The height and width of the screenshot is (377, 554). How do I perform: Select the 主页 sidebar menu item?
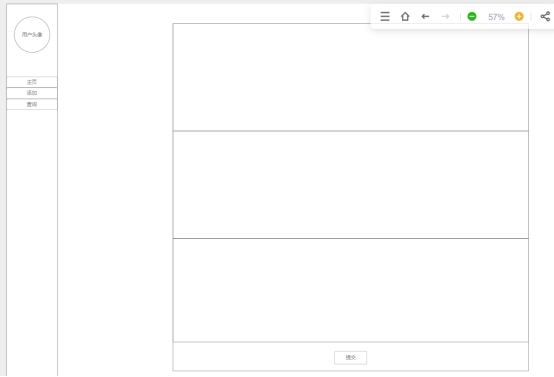32,82
